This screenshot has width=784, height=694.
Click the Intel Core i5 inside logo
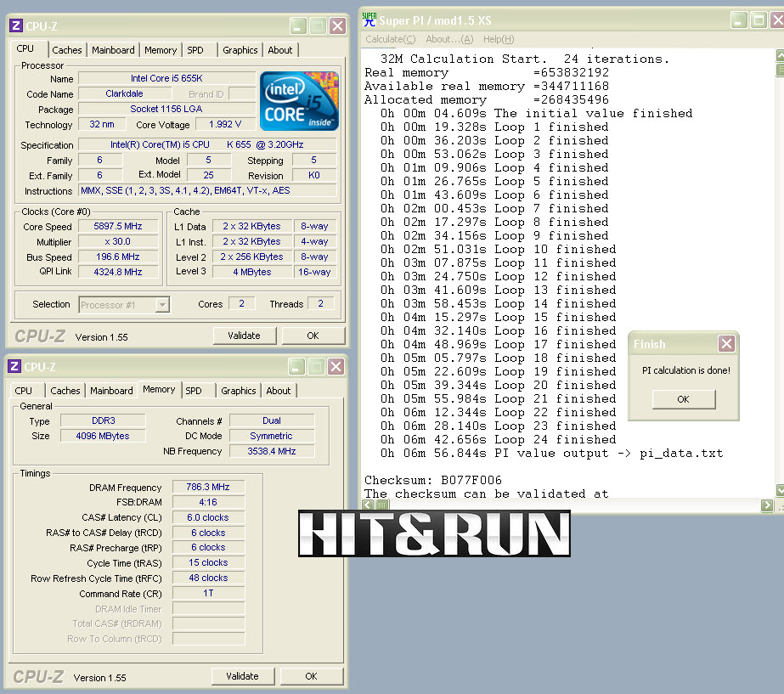pyautogui.click(x=299, y=101)
